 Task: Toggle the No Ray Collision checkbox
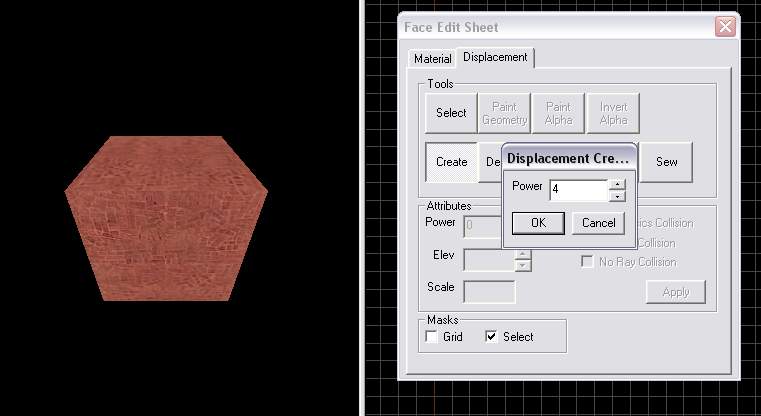point(588,262)
